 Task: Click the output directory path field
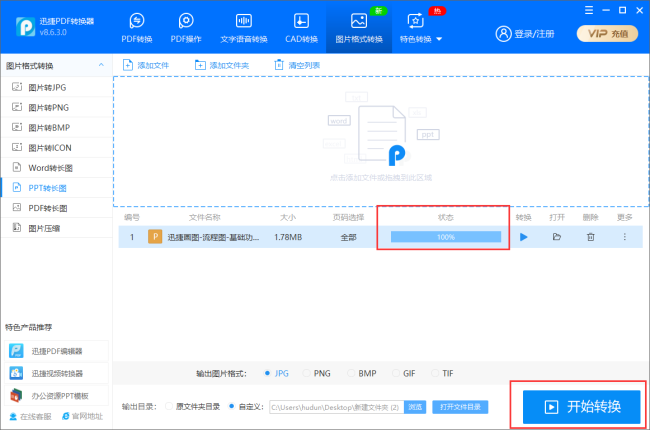(x=336, y=407)
